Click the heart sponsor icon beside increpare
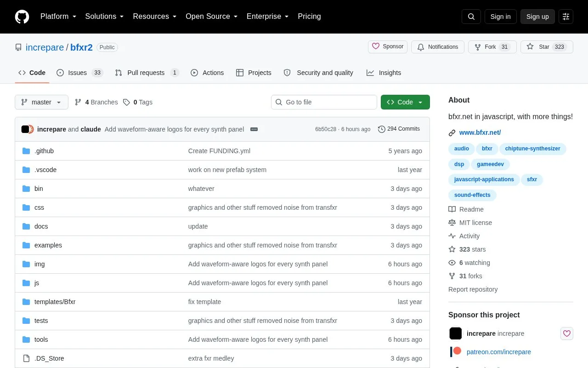 click(x=567, y=333)
